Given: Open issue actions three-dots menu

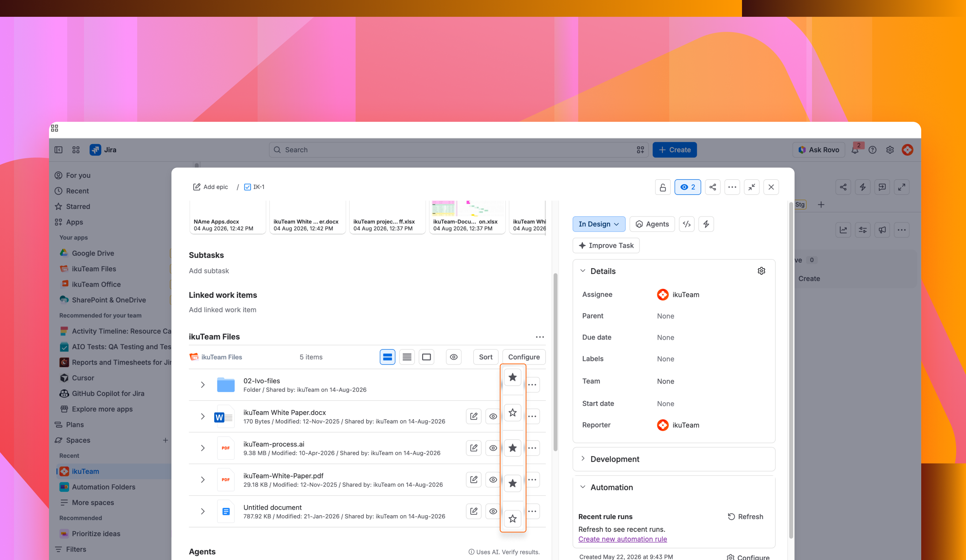Looking at the screenshot, I should click(732, 187).
